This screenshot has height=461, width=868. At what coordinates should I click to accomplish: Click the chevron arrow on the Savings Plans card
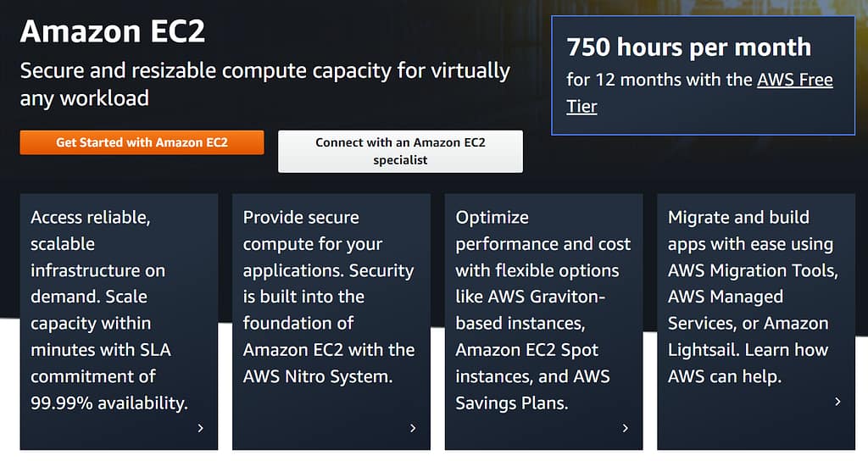[x=626, y=428]
